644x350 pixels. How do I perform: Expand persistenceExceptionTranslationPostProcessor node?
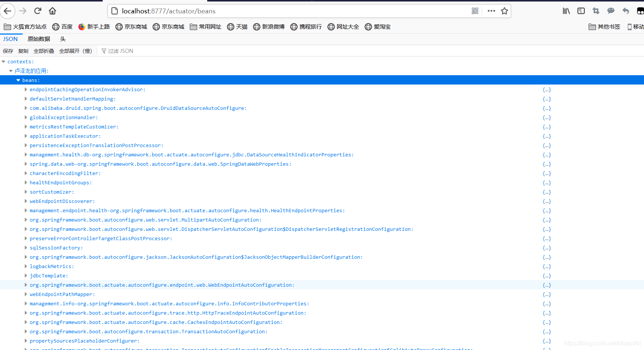(x=26, y=145)
